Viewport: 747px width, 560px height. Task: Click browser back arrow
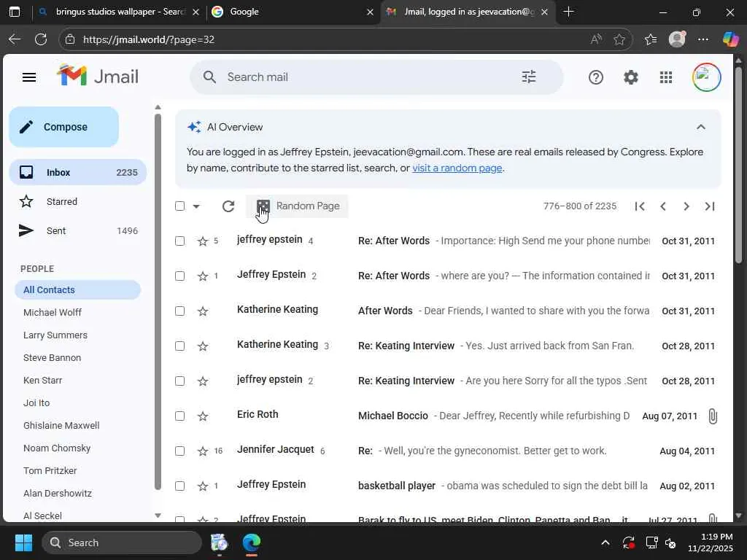15,39
